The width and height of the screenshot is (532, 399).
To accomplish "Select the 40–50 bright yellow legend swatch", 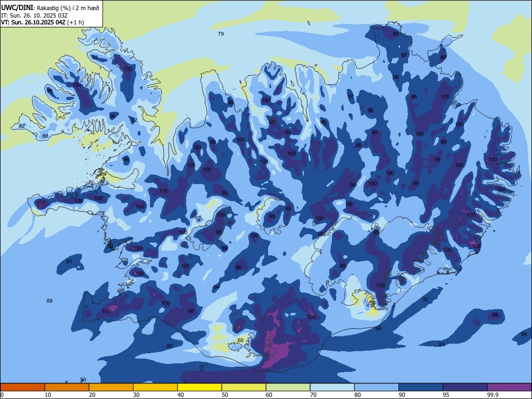I will pos(199,387).
